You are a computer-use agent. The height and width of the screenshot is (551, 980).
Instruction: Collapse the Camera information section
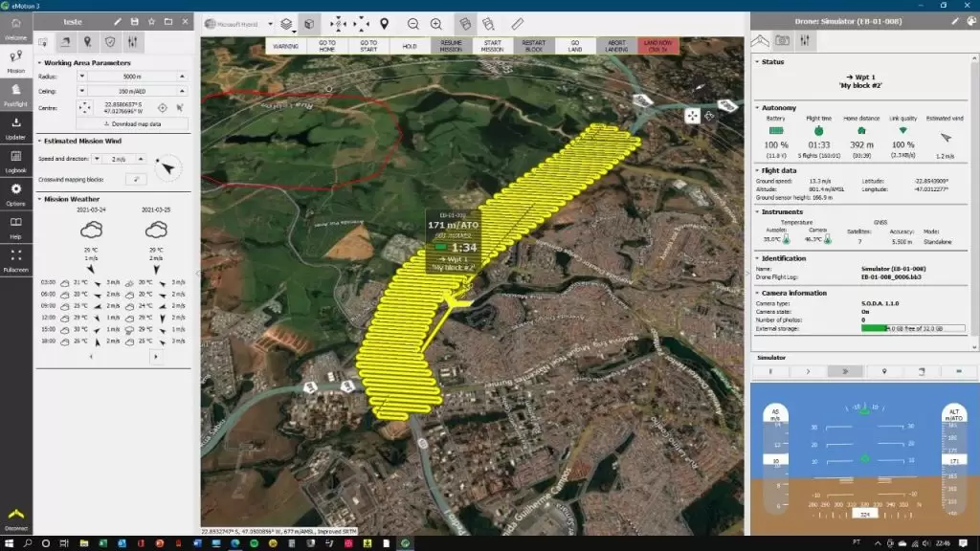(756, 293)
